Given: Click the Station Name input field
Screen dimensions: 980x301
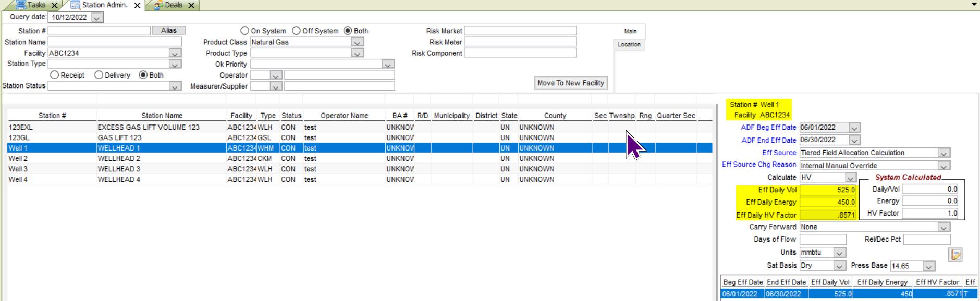Looking at the screenshot, I should [115, 42].
